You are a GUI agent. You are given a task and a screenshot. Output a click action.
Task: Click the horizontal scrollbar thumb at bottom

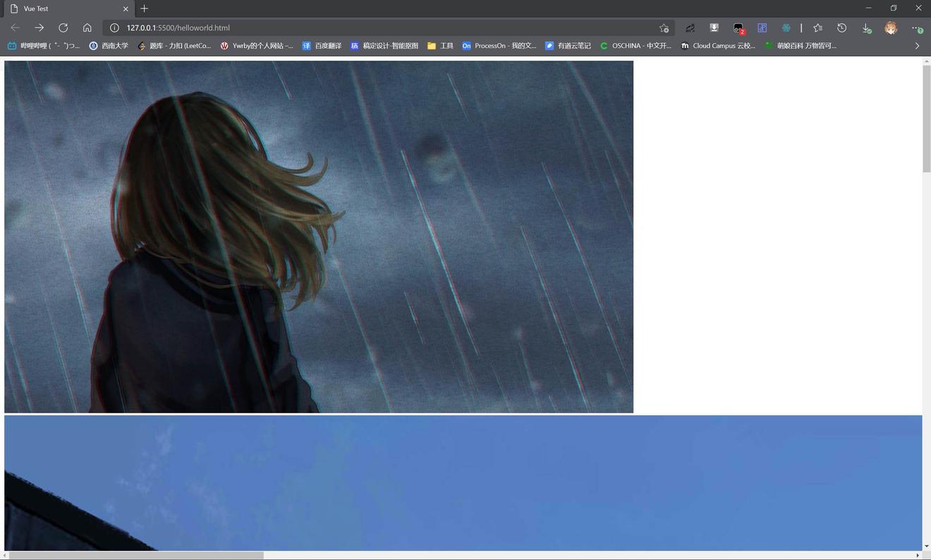(135, 556)
